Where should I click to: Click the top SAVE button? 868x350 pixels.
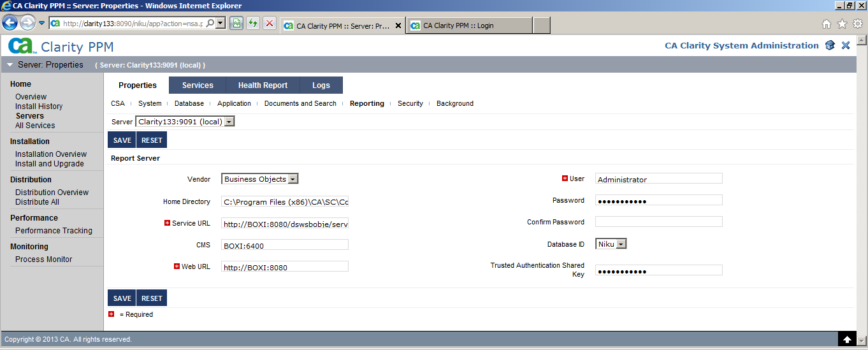click(122, 140)
